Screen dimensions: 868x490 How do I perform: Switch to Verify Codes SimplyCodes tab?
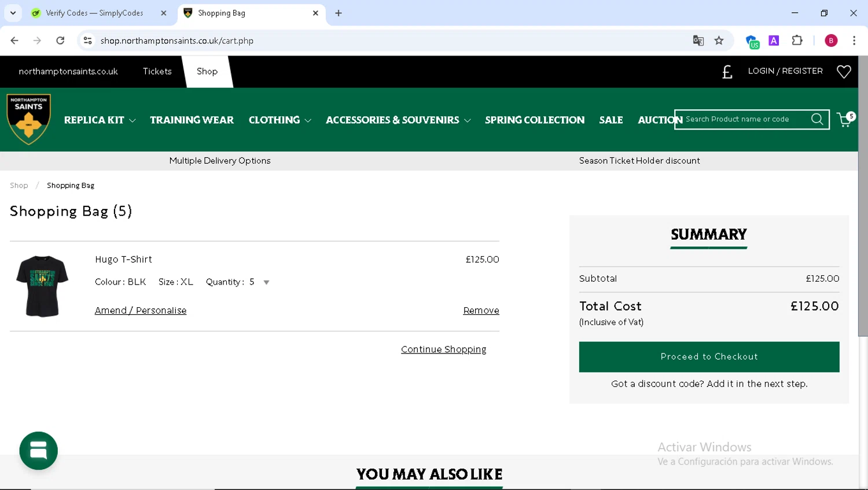click(x=94, y=13)
